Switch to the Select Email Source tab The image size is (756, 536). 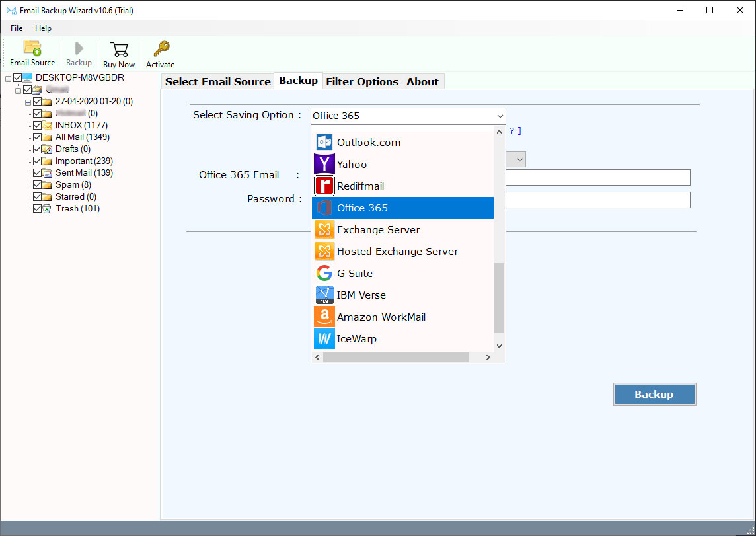point(218,81)
